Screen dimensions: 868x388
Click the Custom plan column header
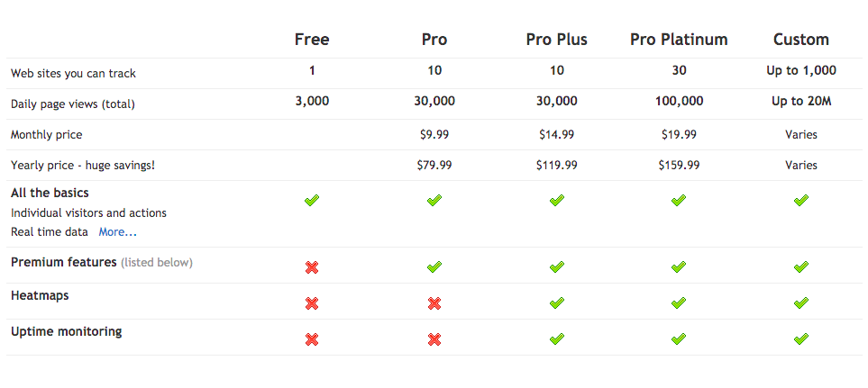[x=801, y=40]
